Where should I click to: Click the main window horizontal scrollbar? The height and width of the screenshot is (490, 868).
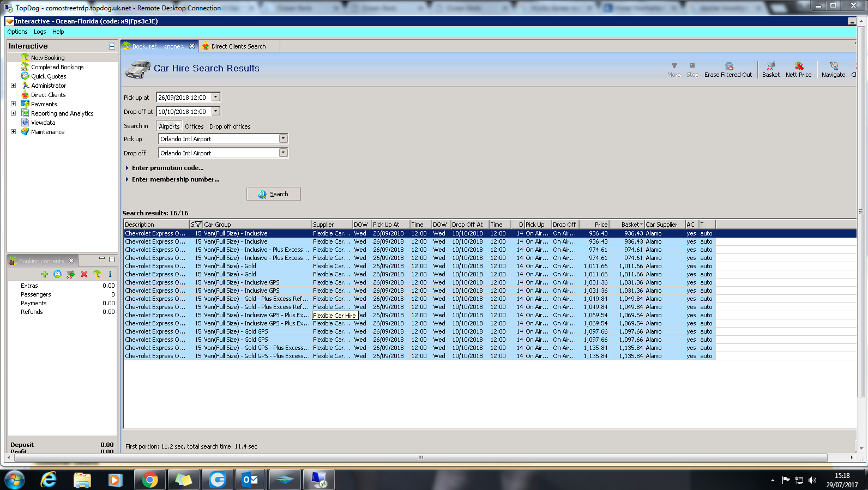[x=420, y=457]
